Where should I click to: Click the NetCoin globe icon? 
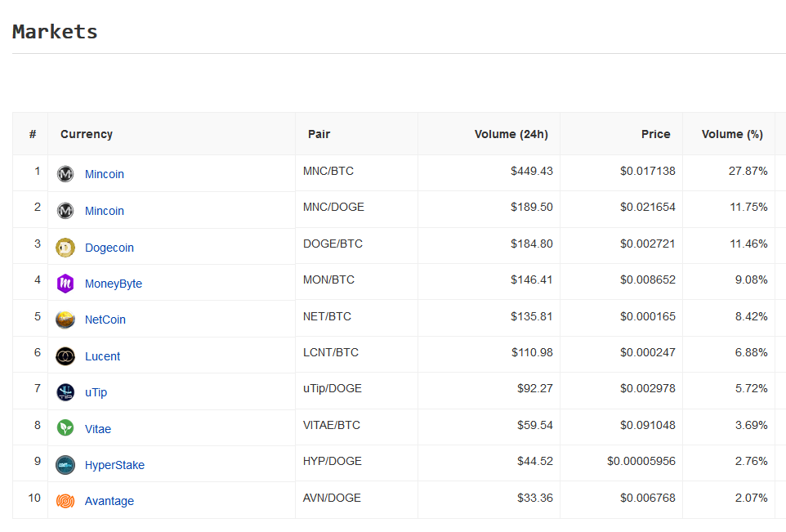point(65,320)
